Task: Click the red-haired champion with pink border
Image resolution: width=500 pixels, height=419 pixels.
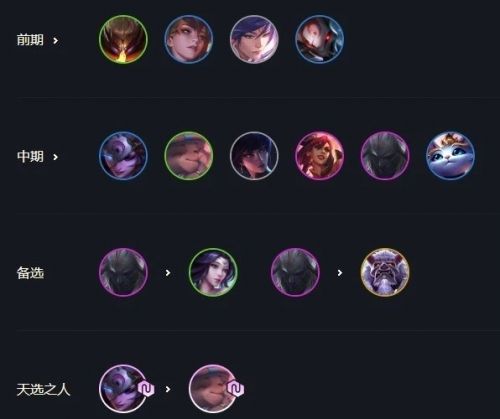Action: click(x=319, y=156)
